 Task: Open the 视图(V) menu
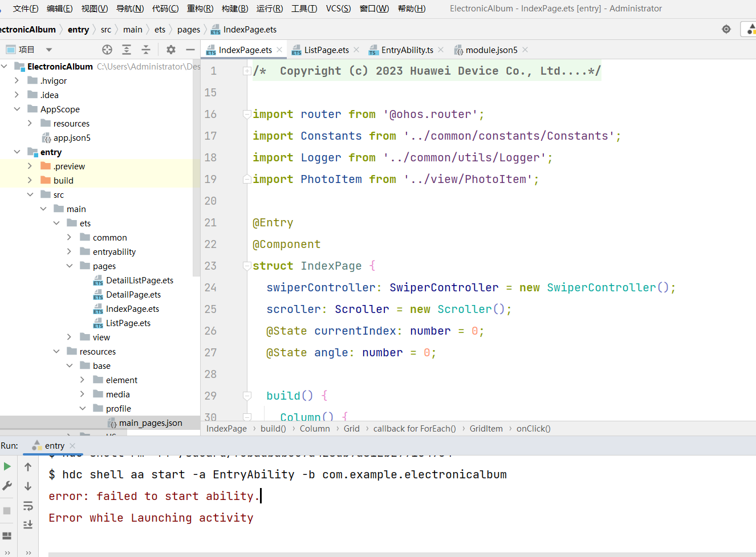pos(95,9)
